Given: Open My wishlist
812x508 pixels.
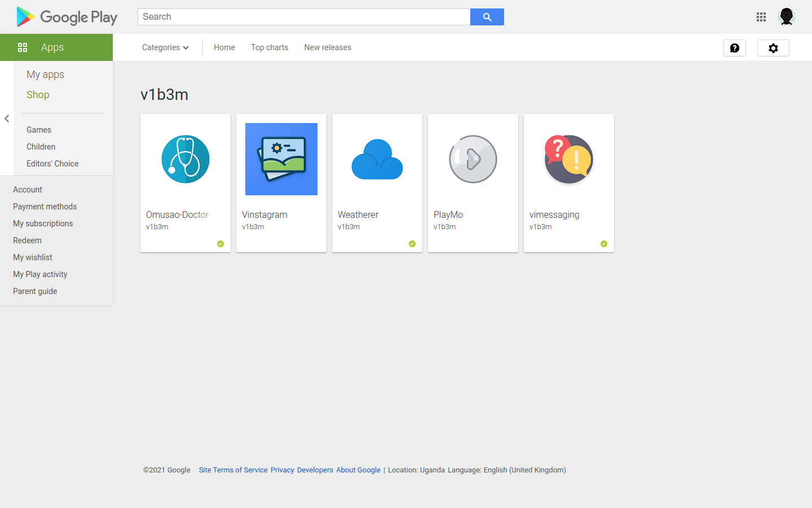Looking at the screenshot, I should [33, 257].
